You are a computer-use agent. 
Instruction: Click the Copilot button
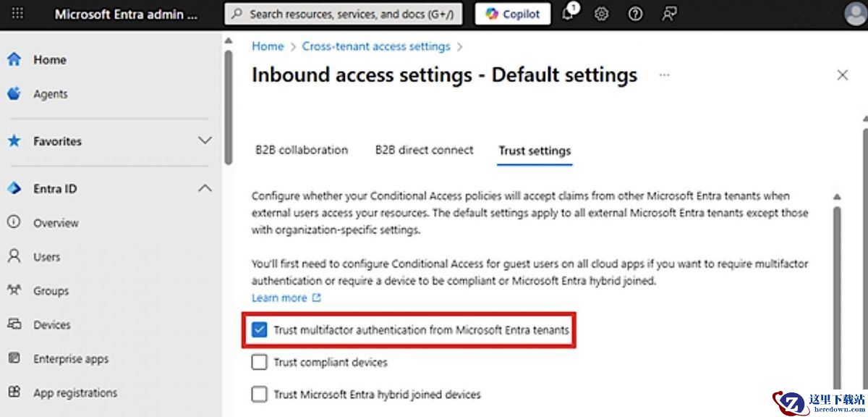pyautogui.click(x=512, y=14)
